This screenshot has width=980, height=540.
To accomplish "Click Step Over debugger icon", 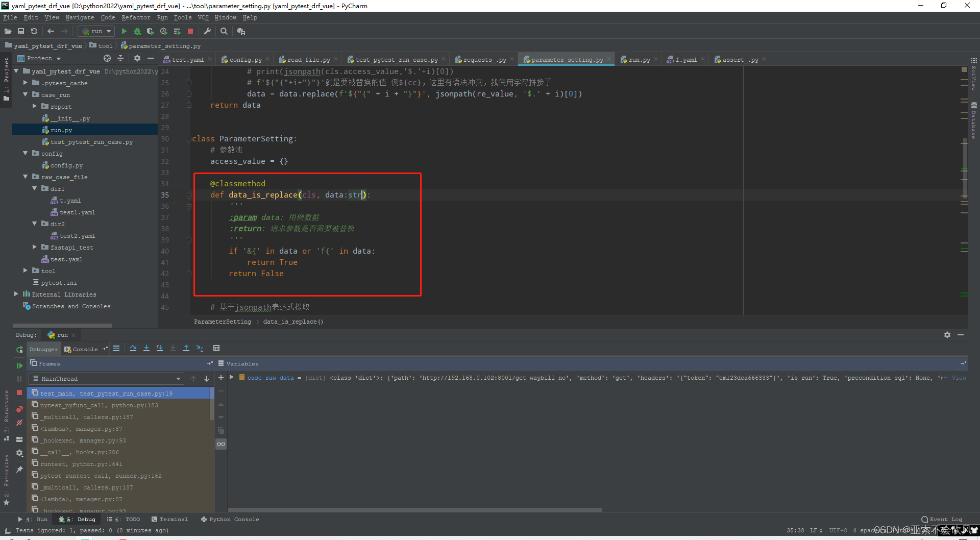I will (133, 348).
